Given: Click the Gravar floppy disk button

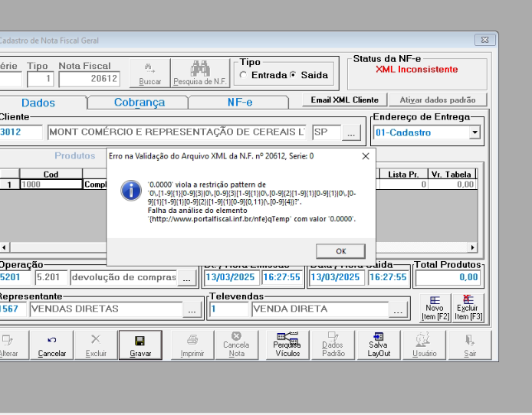Looking at the screenshot, I should [x=140, y=345].
